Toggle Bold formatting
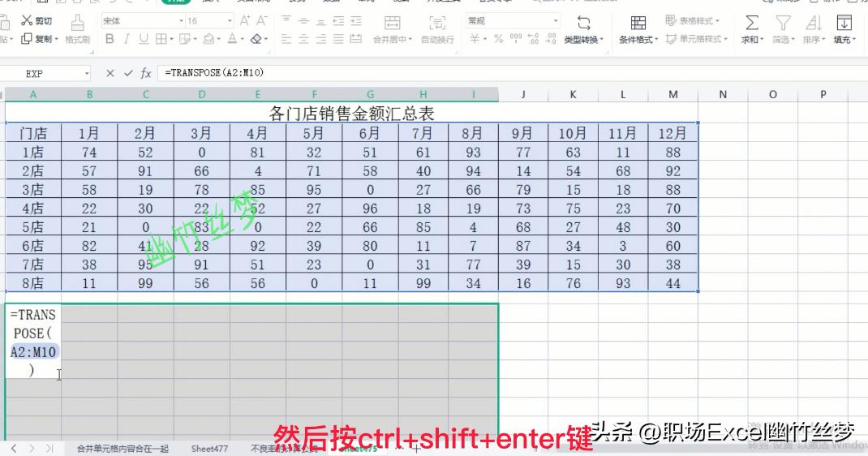Viewport: 868px width, 456px height. pyautogui.click(x=110, y=39)
